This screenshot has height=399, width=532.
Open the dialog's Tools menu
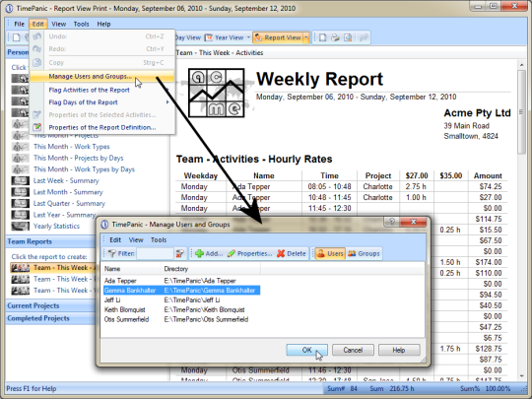click(x=159, y=239)
